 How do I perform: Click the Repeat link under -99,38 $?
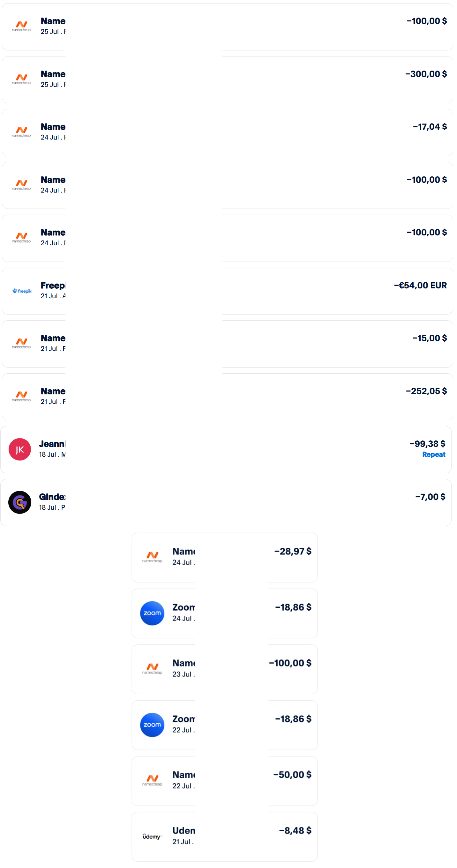coord(433,454)
